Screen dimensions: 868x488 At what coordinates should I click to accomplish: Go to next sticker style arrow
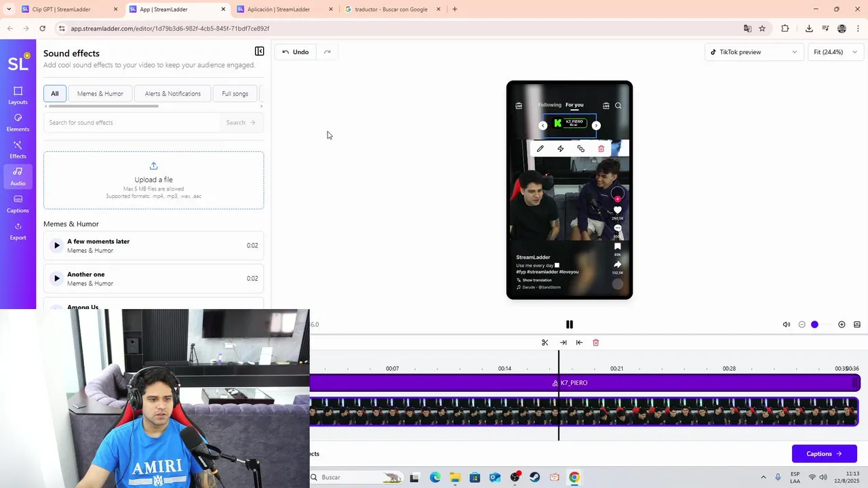pos(596,125)
